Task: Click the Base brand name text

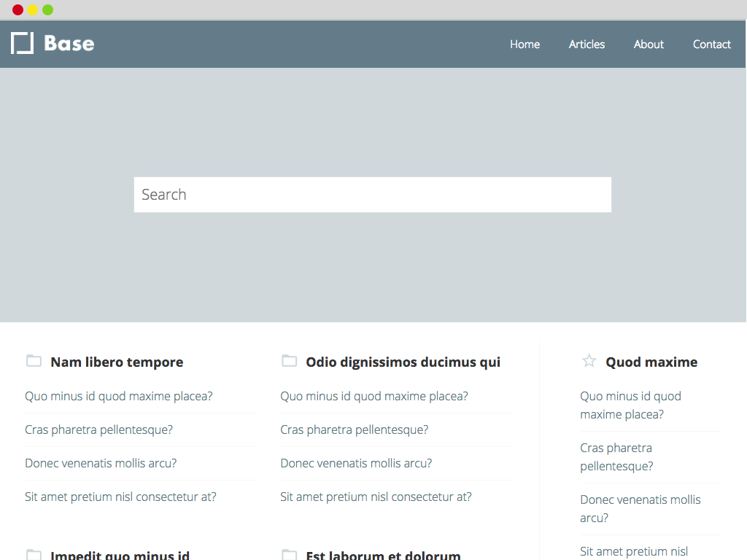Action: [69, 43]
